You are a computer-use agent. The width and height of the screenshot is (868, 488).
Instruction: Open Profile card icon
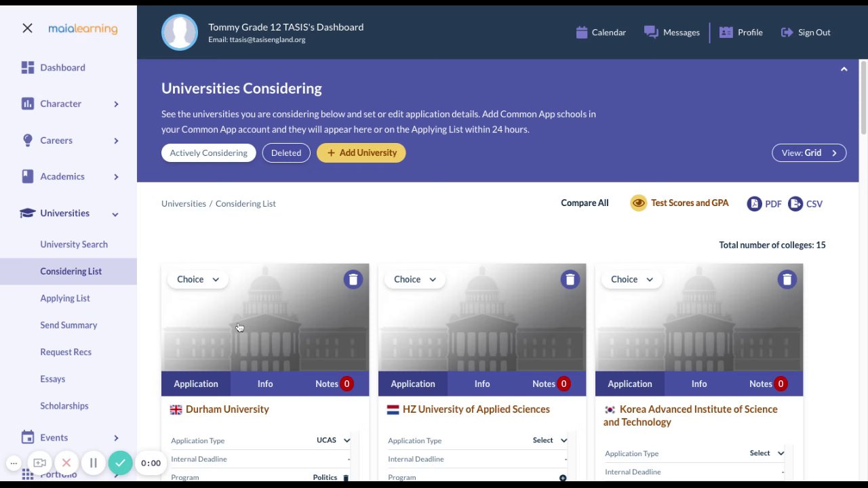[726, 32]
